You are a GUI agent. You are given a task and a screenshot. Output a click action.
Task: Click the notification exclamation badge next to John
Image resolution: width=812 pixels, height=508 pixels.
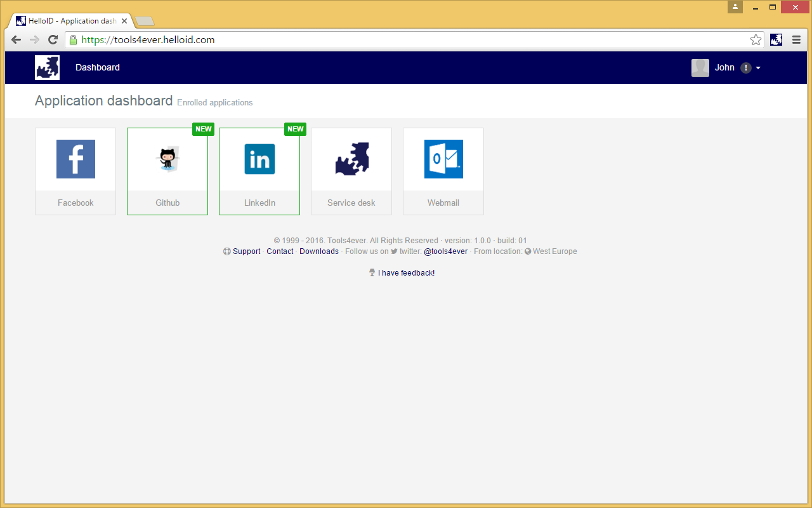pyautogui.click(x=746, y=67)
